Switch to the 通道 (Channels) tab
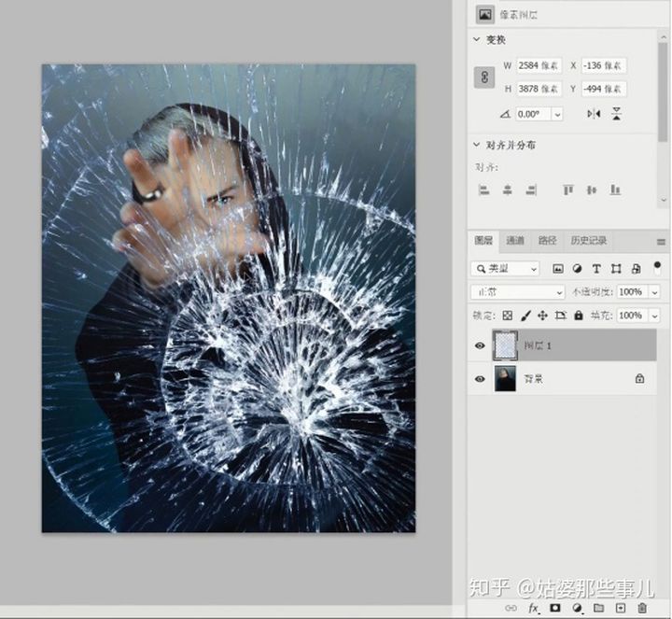This screenshot has width=672, height=619. click(x=515, y=241)
